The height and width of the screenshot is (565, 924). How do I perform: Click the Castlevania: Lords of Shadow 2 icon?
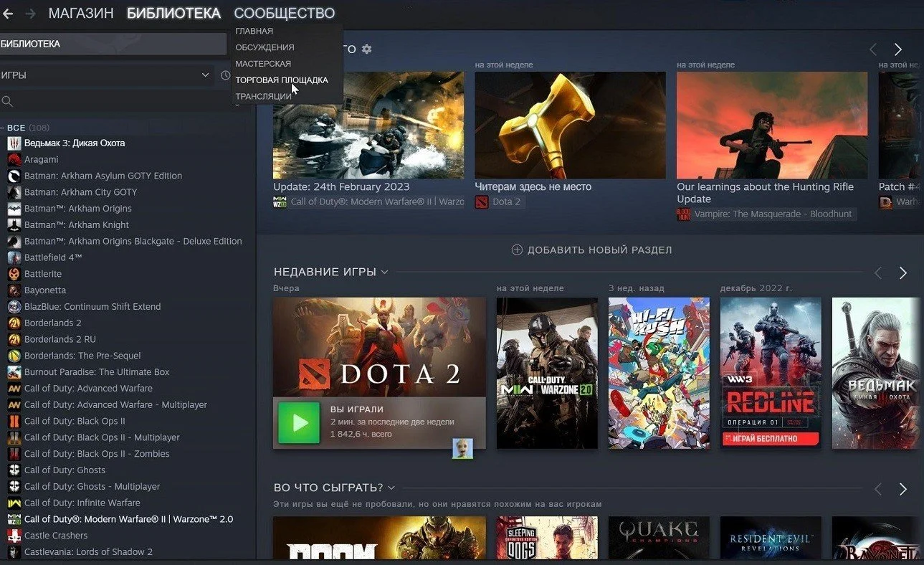pyautogui.click(x=14, y=552)
